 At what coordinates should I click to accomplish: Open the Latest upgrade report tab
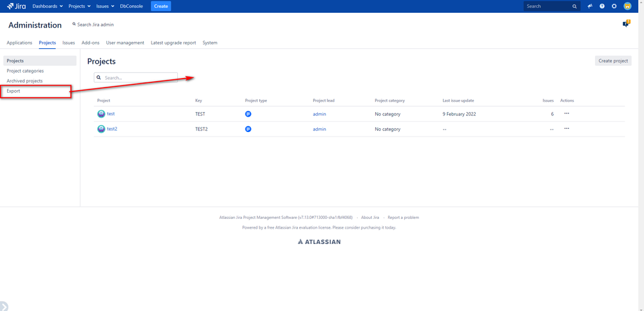click(x=173, y=42)
